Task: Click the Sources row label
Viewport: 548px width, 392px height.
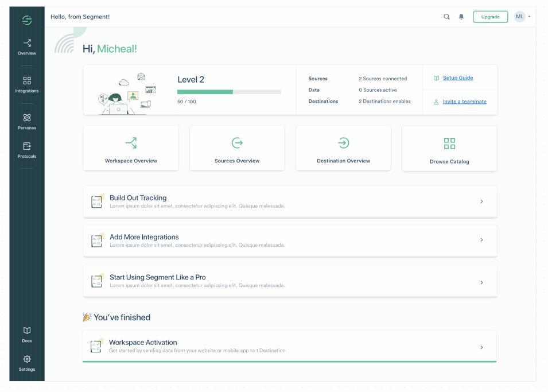Action: point(318,79)
